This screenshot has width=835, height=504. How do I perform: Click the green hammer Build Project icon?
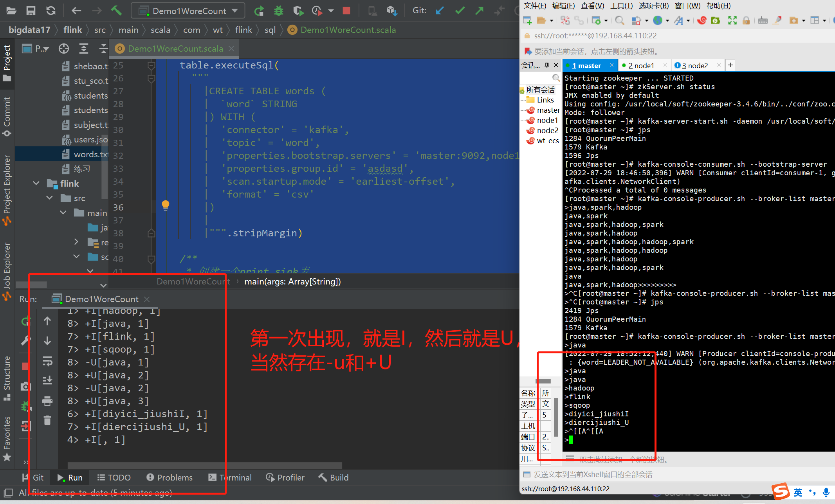[x=116, y=11]
